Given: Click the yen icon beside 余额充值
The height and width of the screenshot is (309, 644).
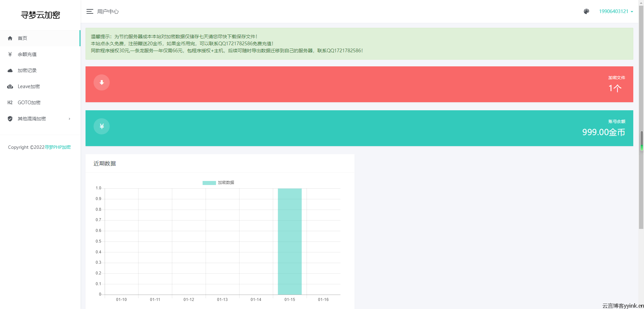Looking at the screenshot, I should 10,54.
